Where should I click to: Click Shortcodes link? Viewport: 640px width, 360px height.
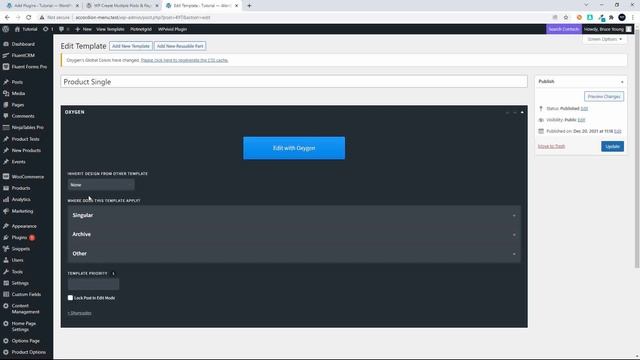80,313
